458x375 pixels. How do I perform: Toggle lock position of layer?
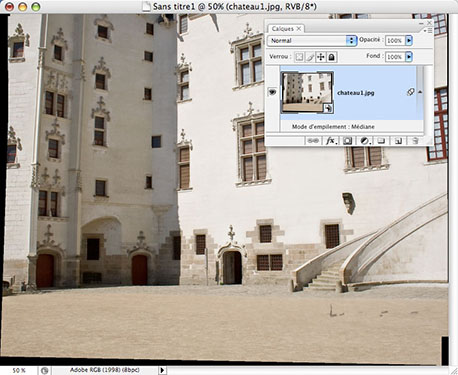click(x=321, y=57)
